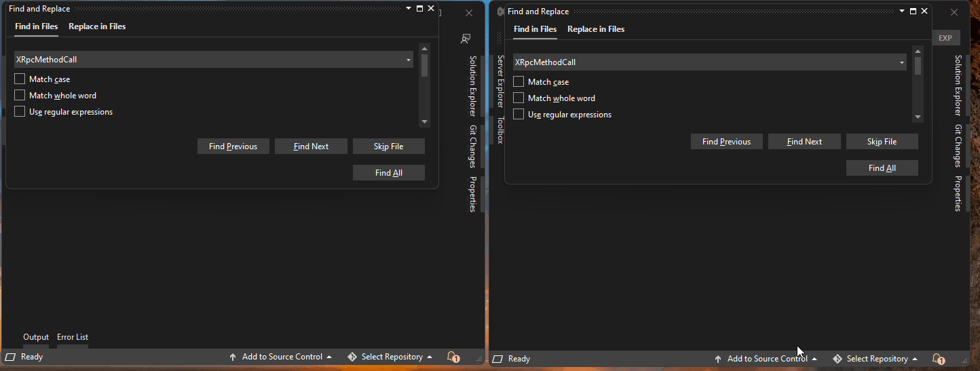Viewport: 980px width, 371px height.
Task: Click Add to Source Control in right window
Action: [766, 359]
